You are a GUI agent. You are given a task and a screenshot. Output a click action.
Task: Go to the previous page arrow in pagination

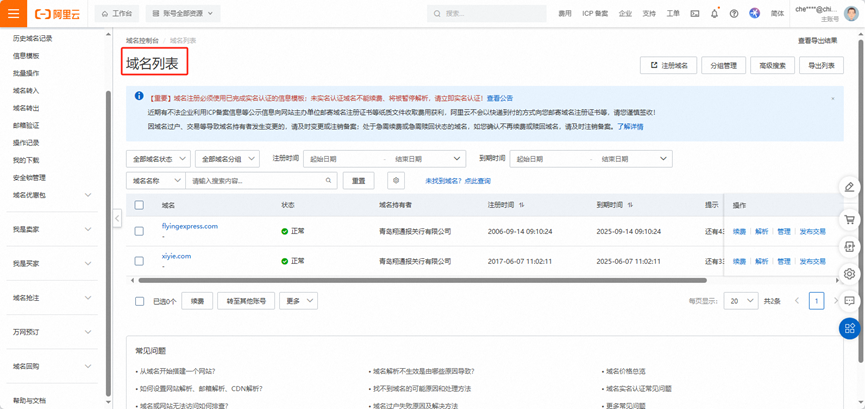797,301
